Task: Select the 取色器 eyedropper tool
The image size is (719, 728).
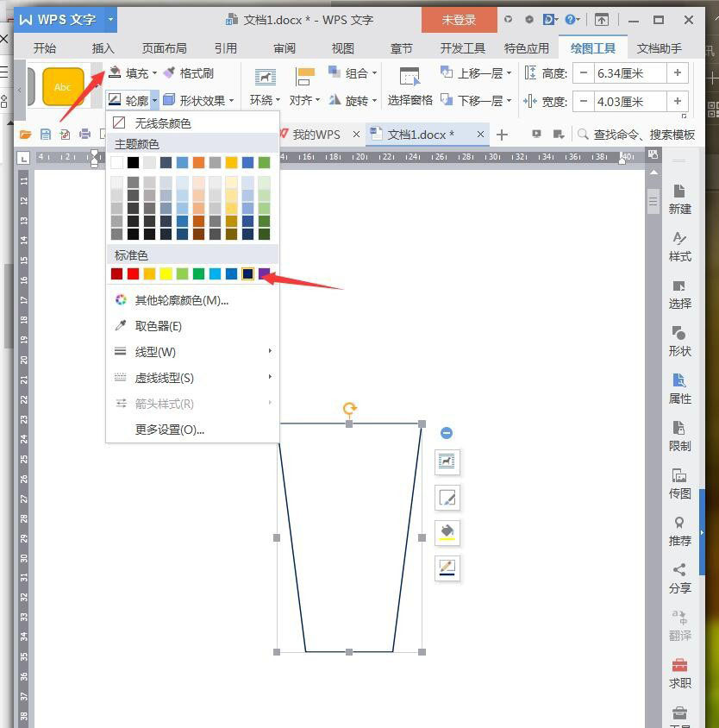Action: coord(158,326)
